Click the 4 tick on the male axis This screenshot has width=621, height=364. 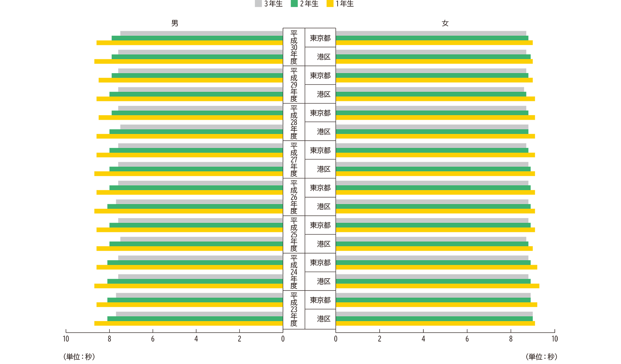(x=196, y=339)
